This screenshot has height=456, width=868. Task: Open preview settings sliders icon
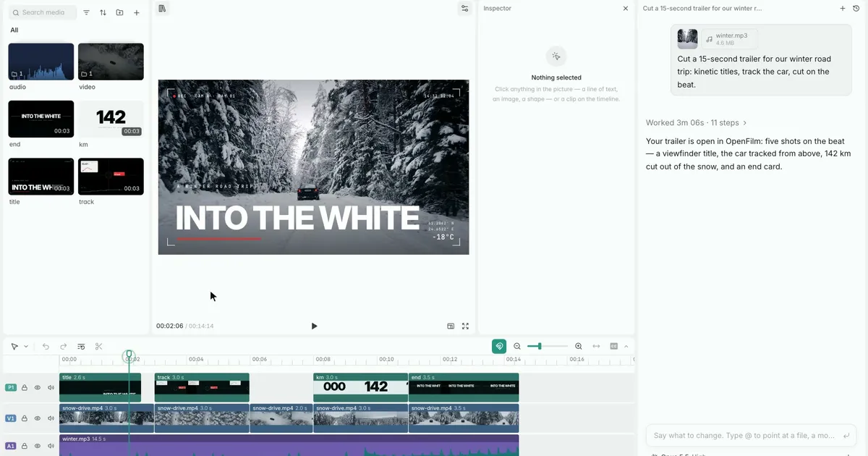pos(464,9)
